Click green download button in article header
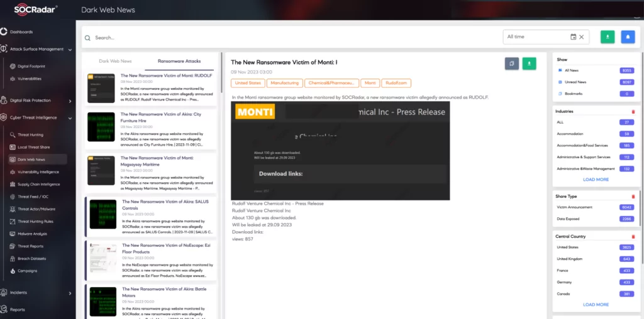The image size is (644, 319). point(530,63)
